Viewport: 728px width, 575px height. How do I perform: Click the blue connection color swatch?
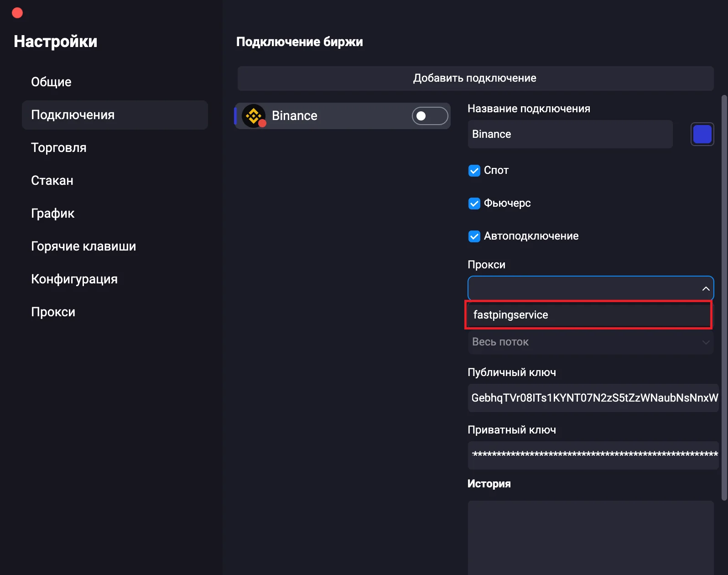click(702, 134)
